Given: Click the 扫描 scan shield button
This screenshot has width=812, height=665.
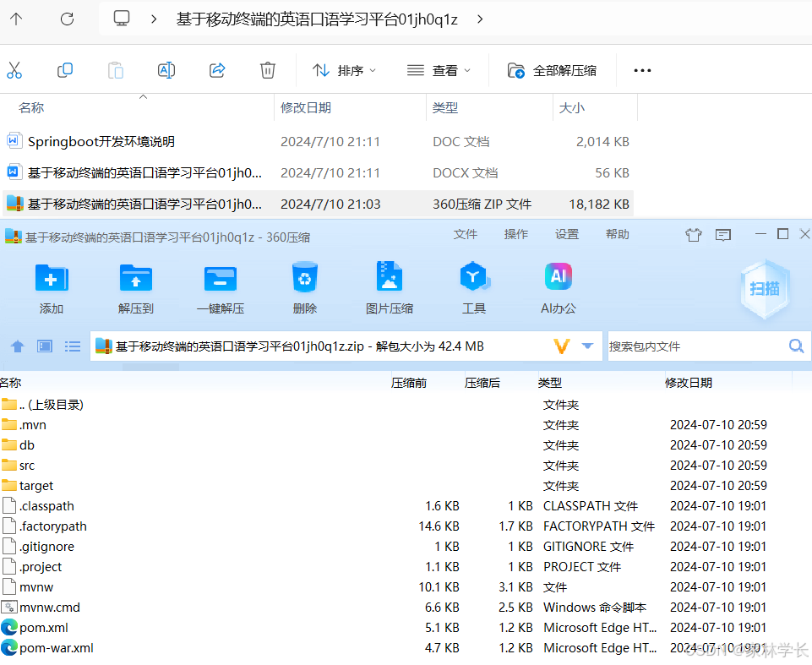Looking at the screenshot, I should (x=765, y=288).
